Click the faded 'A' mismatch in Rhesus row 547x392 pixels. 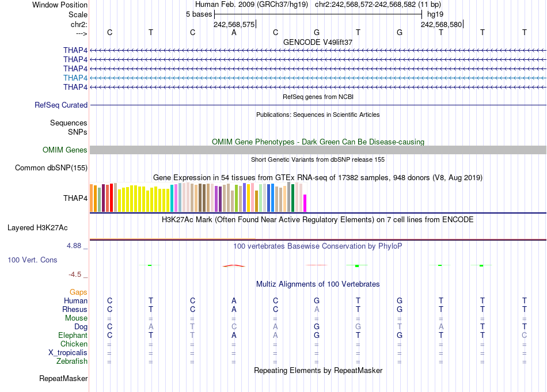[x=317, y=309]
